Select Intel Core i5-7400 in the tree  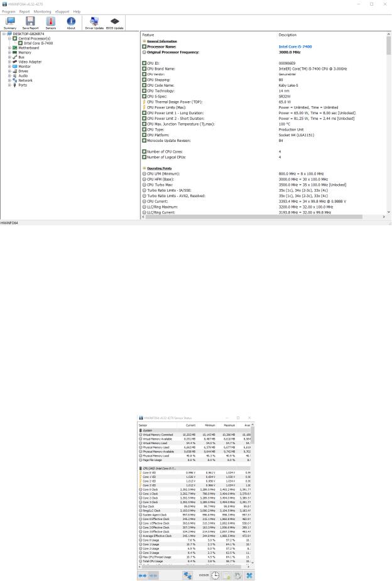(x=38, y=43)
